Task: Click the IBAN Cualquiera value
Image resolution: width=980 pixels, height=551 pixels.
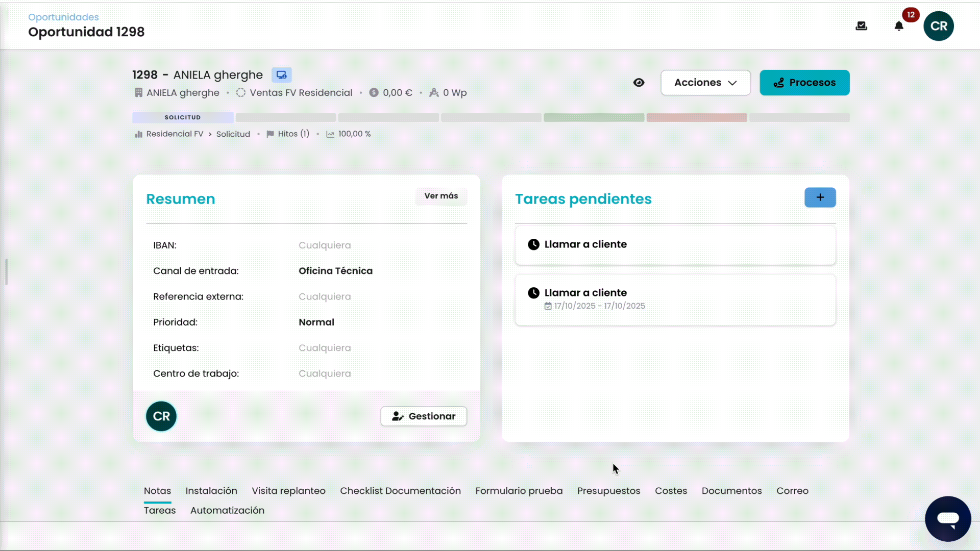Action: 325,245
